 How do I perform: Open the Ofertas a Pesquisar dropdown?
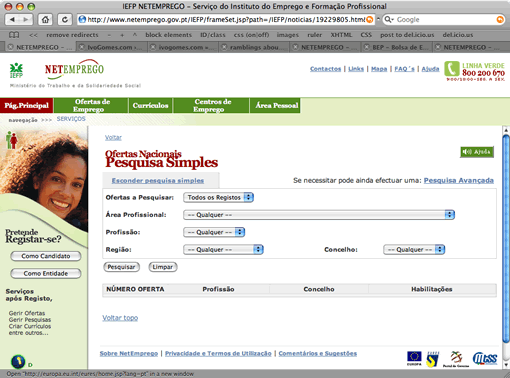218,197
